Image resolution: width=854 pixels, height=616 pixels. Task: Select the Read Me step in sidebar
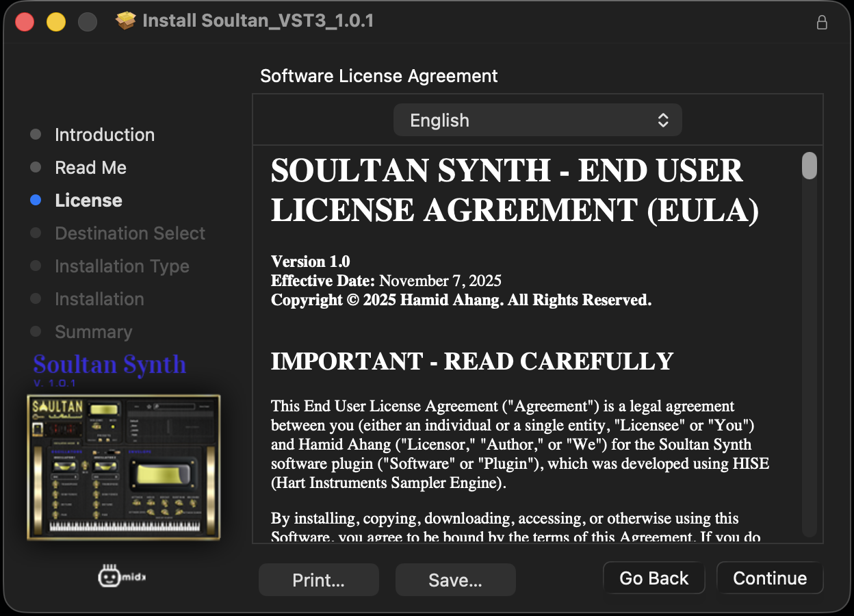[90, 168]
